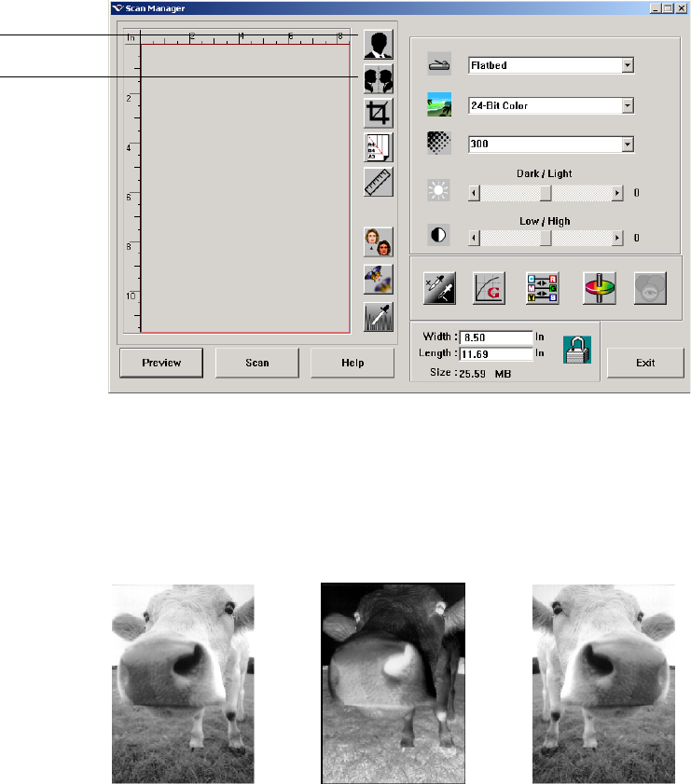Click the Preview button

point(161,363)
